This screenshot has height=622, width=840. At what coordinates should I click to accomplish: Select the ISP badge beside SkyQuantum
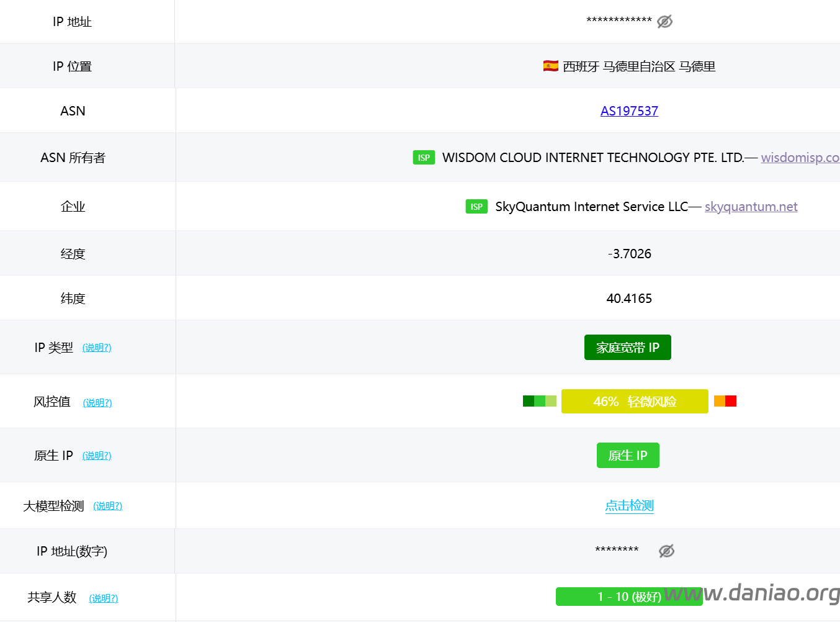[x=476, y=206]
